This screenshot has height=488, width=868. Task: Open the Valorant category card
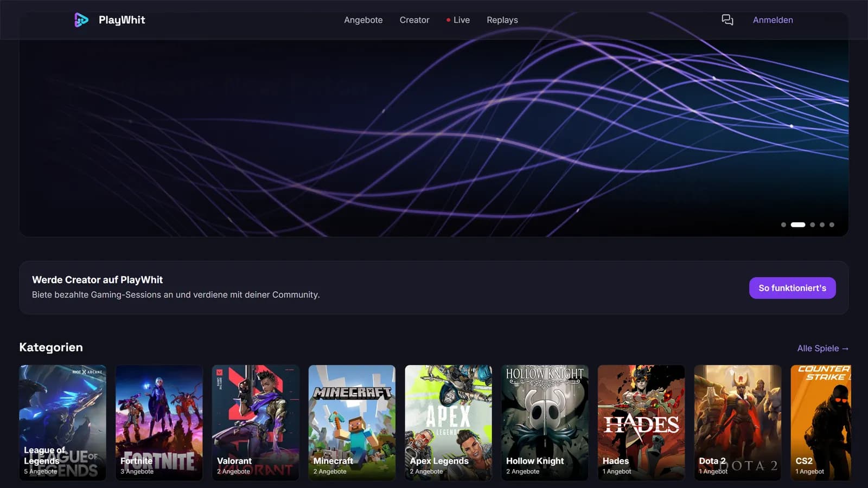click(256, 422)
